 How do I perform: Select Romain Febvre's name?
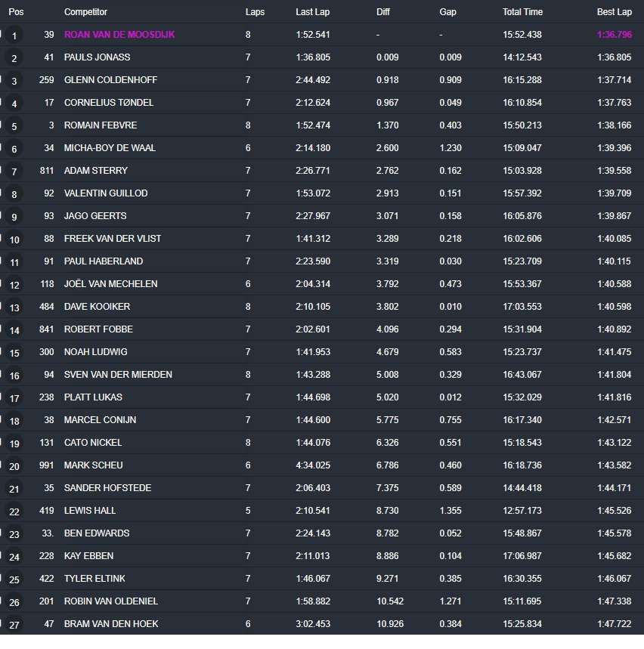pyautogui.click(x=101, y=125)
